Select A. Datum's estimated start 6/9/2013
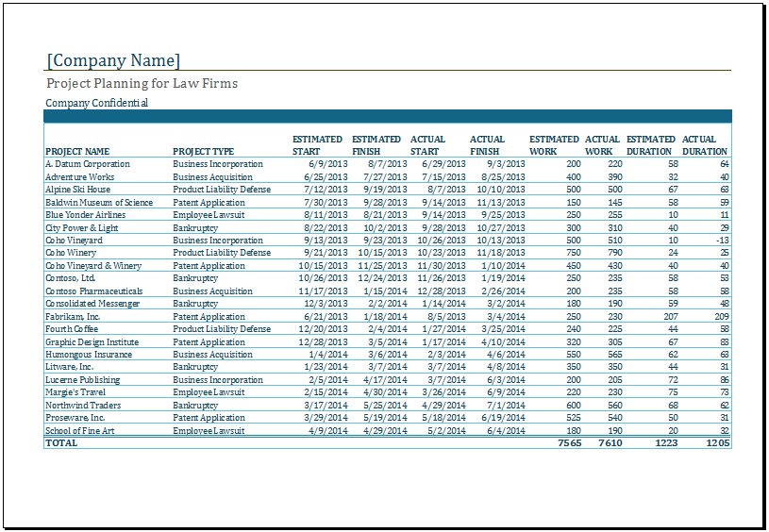 (328, 164)
